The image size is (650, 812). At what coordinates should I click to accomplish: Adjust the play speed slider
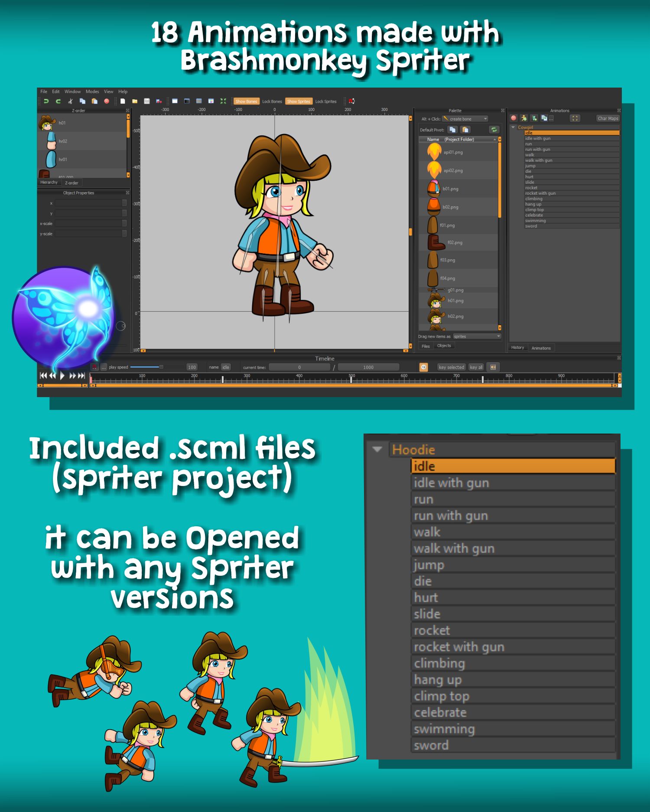(x=161, y=367)
